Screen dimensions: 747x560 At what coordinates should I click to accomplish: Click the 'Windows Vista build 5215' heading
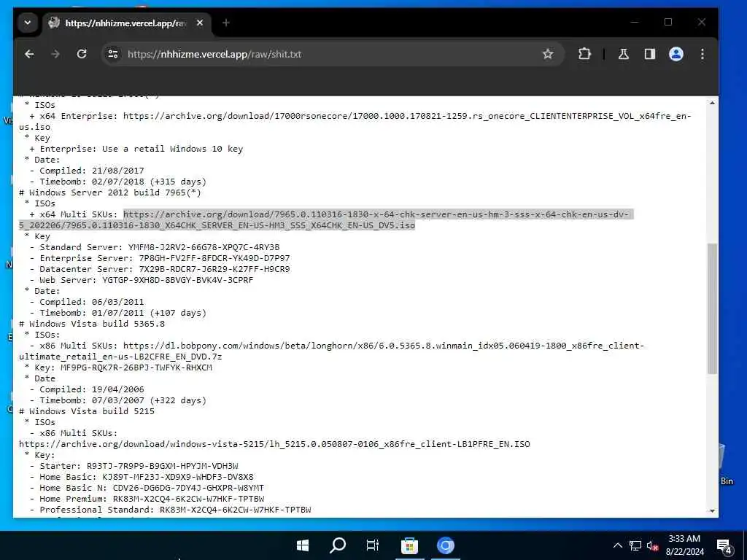pos(87,411)
